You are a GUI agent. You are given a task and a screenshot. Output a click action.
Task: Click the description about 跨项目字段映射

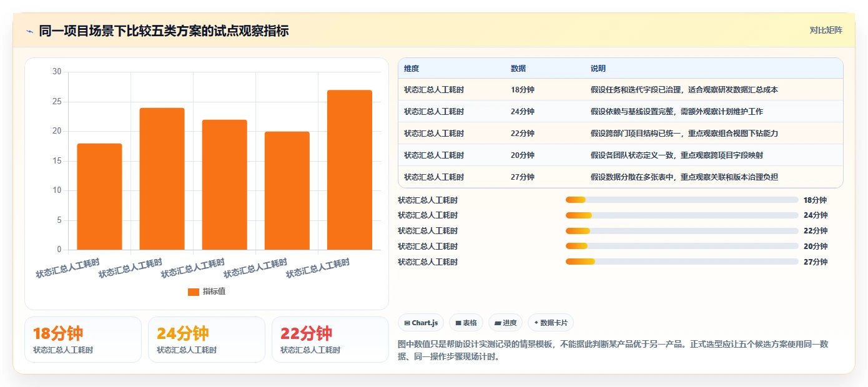coord(677,155)
